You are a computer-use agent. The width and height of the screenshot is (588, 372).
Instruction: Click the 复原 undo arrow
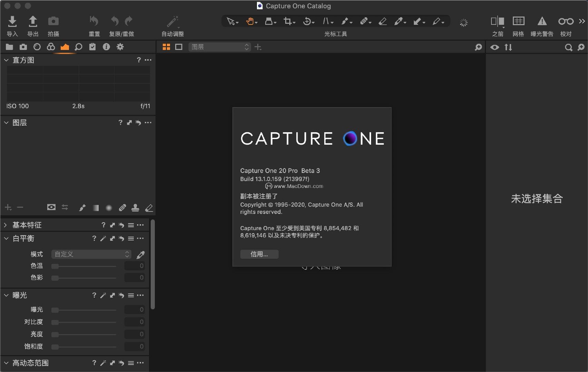(x=114, y=21)
